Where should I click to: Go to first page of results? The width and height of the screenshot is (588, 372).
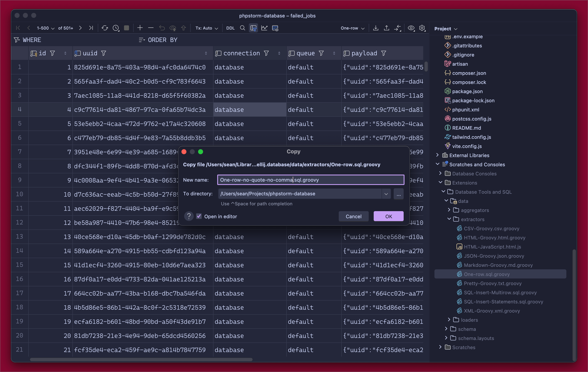(x=18, y=28)
